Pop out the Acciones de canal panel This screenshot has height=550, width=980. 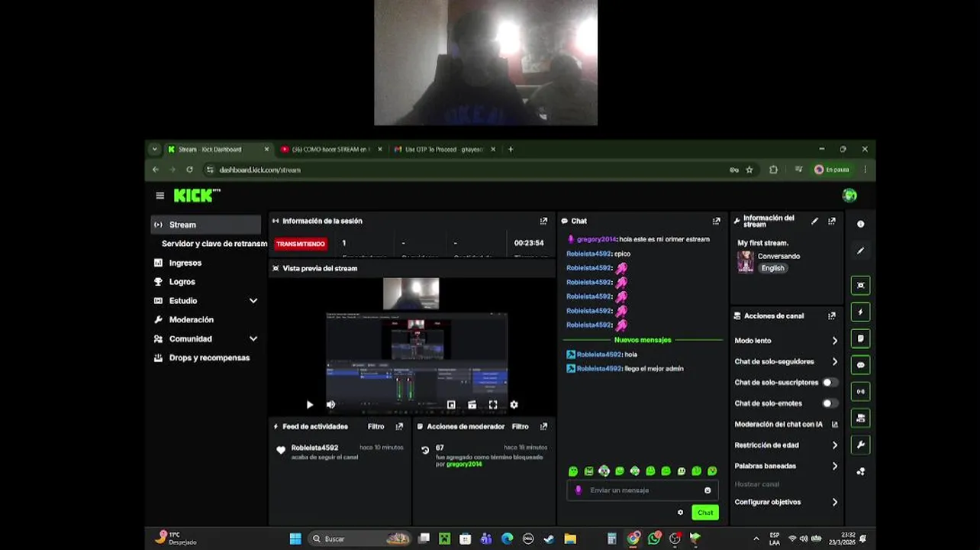831,315
